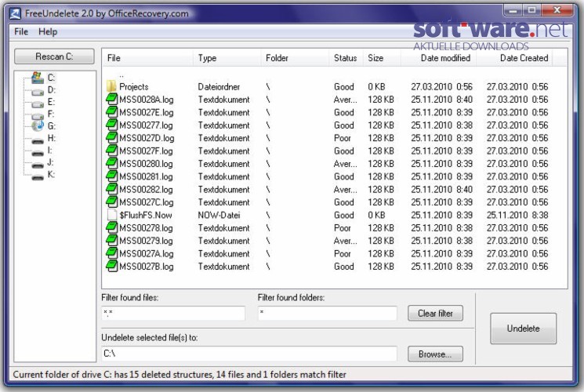The image size is (584, 392).
Task: Select the Projects folder name
Action: coord(134,87)
